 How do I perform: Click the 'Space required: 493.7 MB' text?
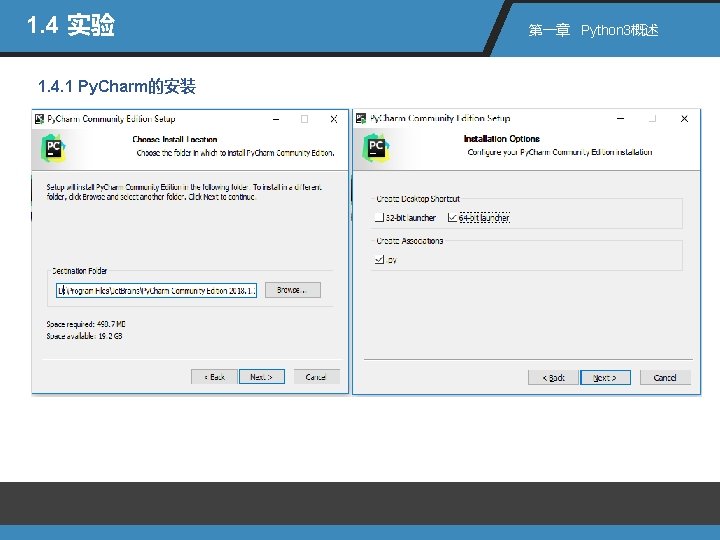pos(86,324)
